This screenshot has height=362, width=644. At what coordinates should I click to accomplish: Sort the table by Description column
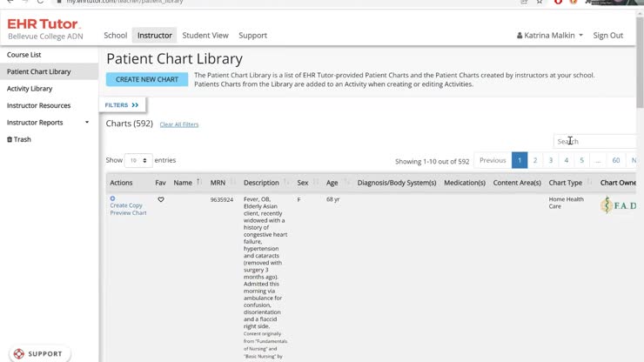point(286,183)
